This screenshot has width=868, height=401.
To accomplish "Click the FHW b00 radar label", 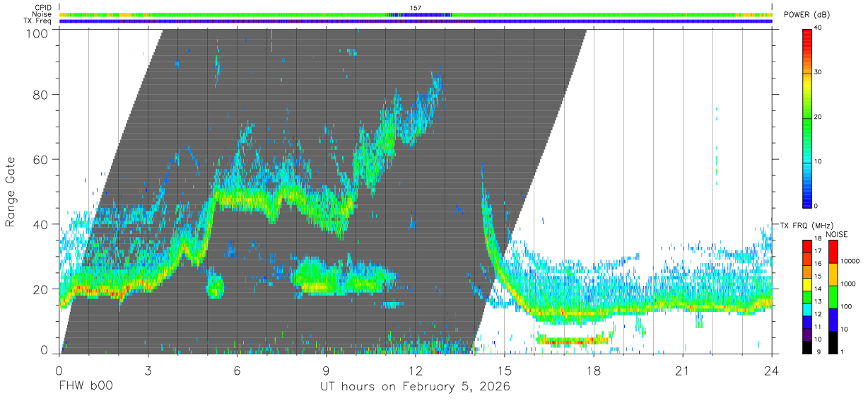I will coord(86,387).
